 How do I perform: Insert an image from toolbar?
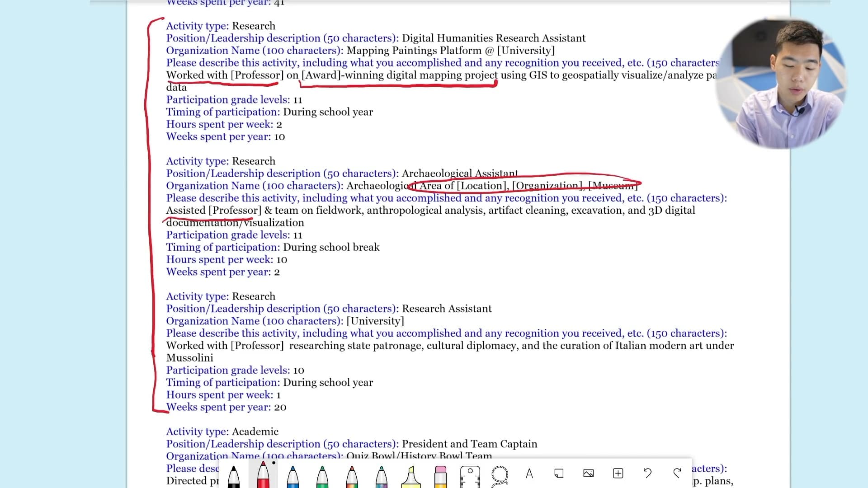(x=588, y=473)
